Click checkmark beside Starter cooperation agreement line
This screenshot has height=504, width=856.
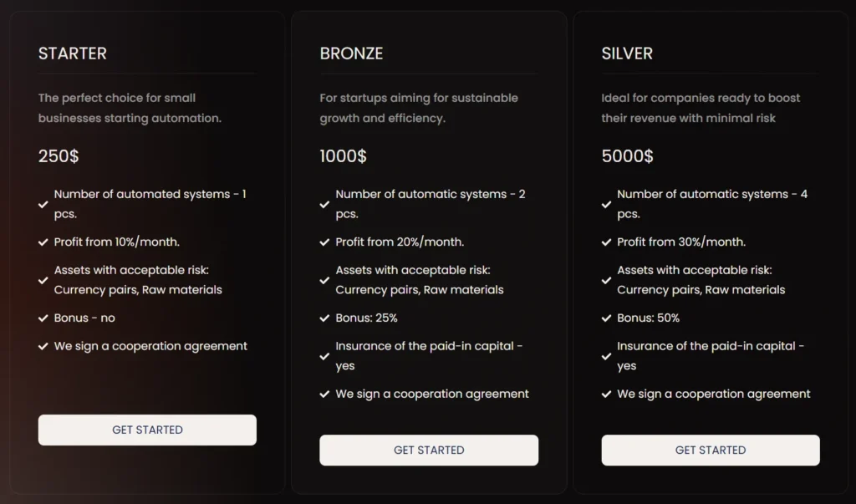pos(43,347)
